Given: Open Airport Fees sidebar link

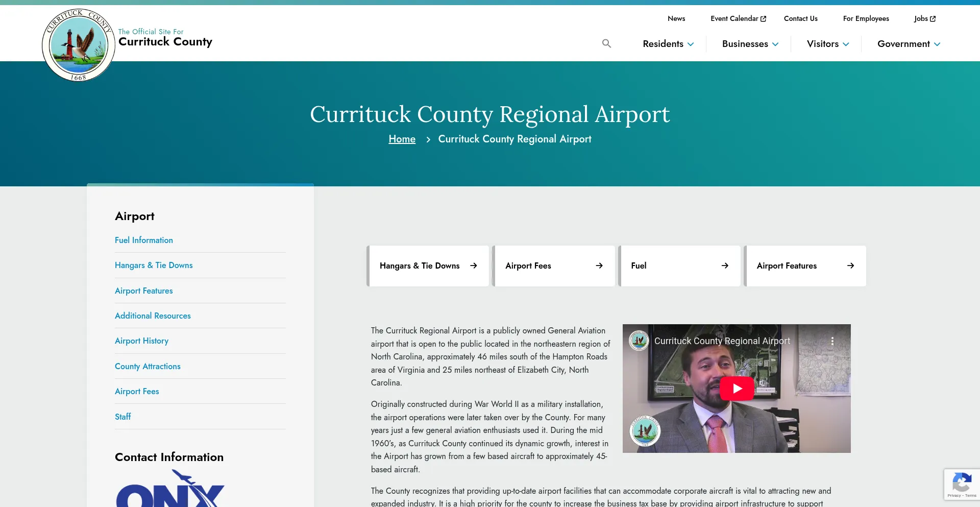Looking at the screenshot, I should 137,392.
